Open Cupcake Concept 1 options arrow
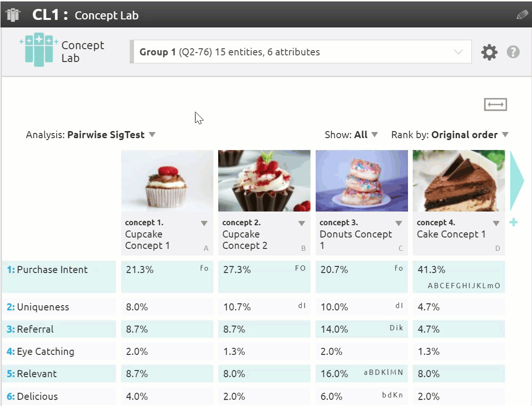532x406 pixels. coord(204,223)
